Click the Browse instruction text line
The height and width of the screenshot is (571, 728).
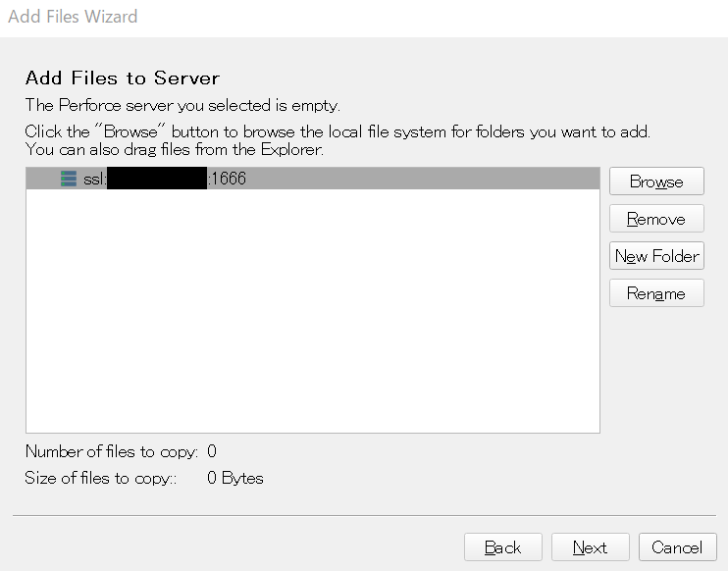338,131
